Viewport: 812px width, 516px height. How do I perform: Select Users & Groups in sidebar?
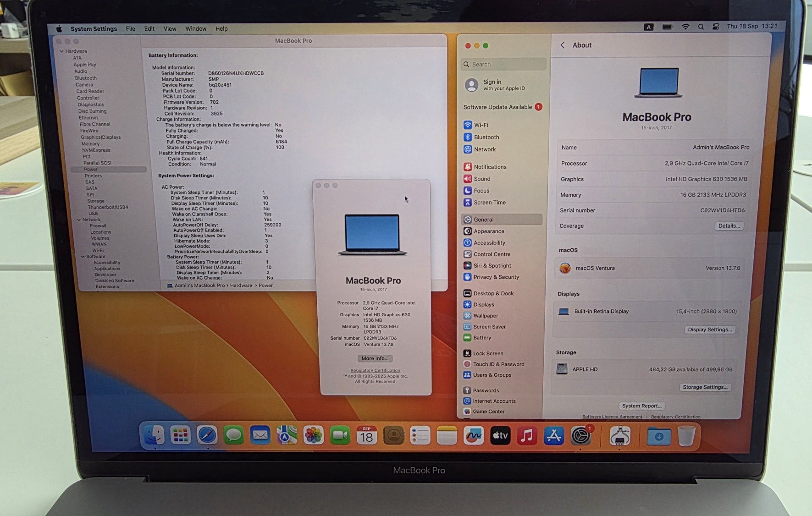coord(487,375)
